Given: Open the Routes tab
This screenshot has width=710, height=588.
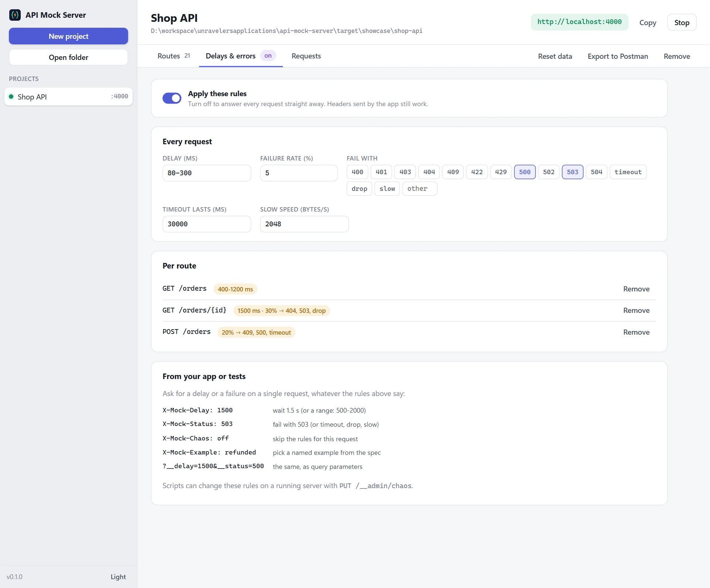Looking at the screenshot, I should pos(174,56).
